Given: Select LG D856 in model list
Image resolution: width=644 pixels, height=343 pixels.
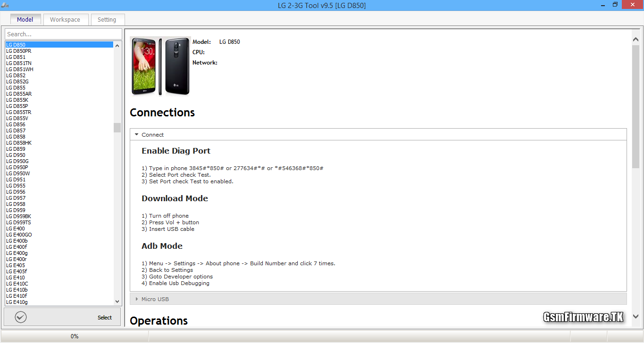Looking at the screenshot, I should point(59,124).
